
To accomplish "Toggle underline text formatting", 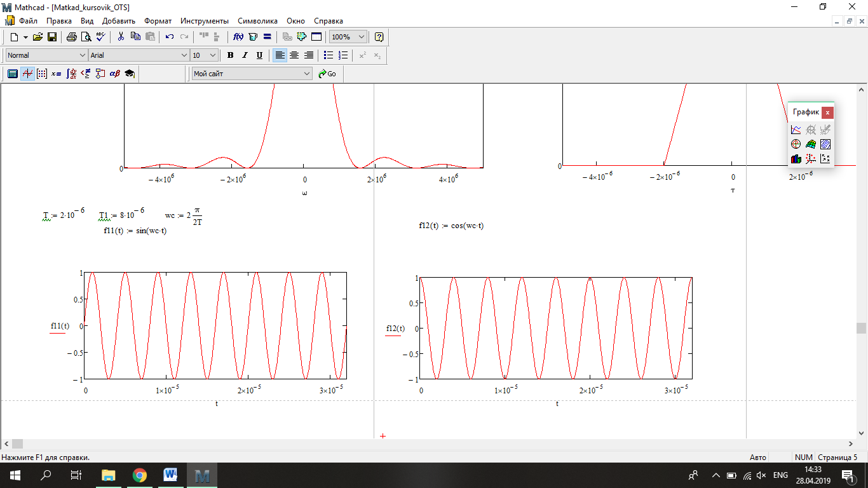I will coord(259,55).
